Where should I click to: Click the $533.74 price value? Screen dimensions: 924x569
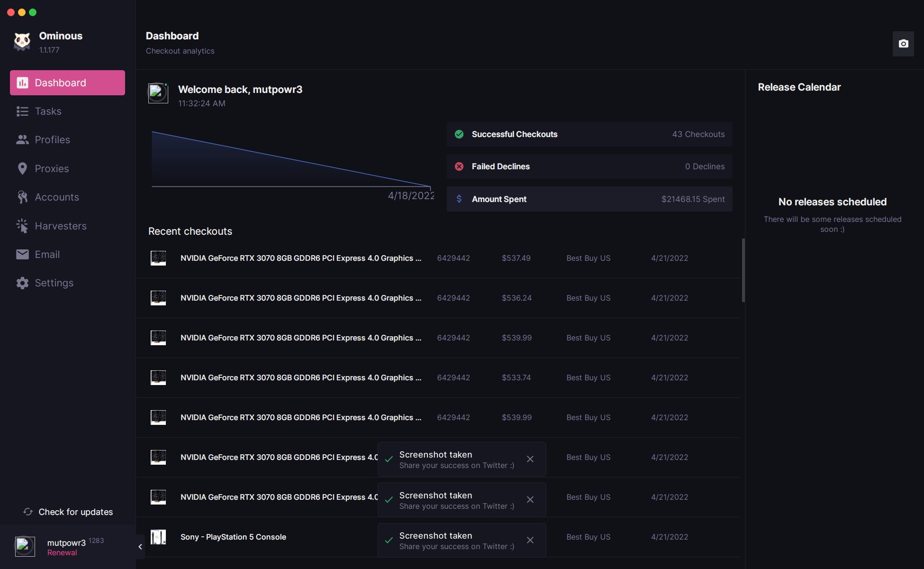[516, 378]
